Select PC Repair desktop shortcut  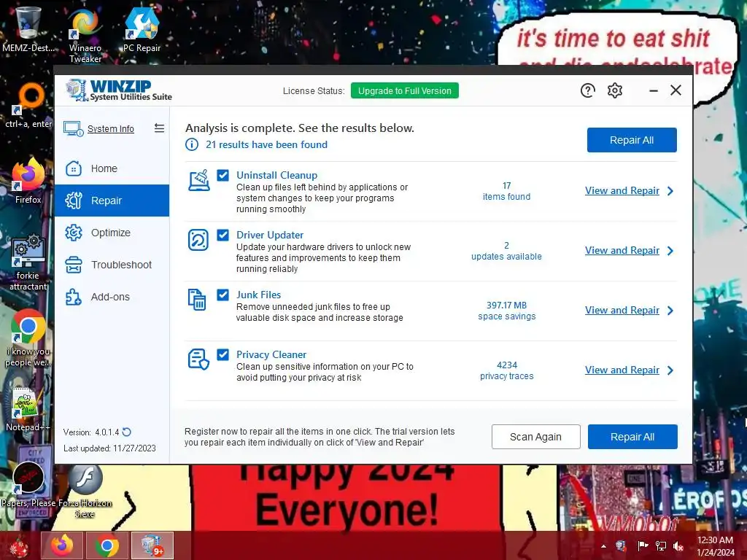click(142, 30)
